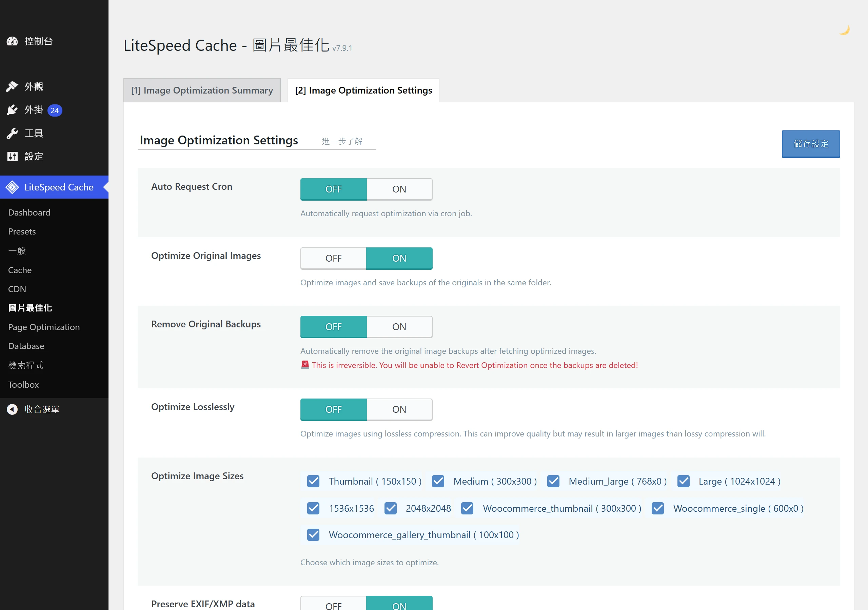Screen dimensions: 868x610
Task: Uncheck Woocommerce_gallery_thumbnail ( 100x100 ) checkbox
Action: 313,535
